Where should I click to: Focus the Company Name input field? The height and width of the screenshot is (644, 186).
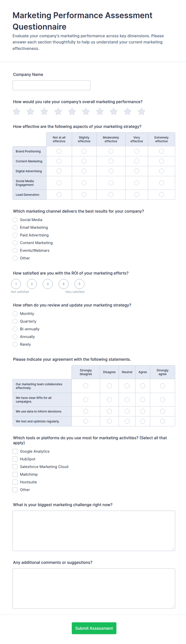(x=51, y=85)
